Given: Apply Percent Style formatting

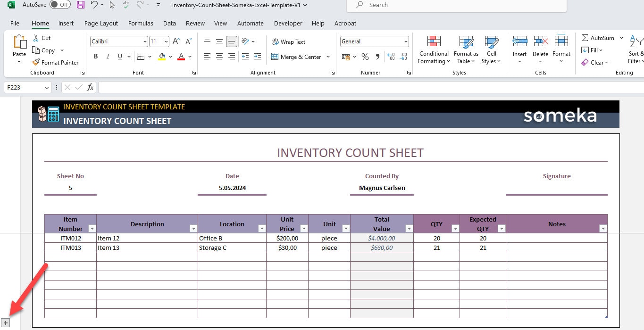Looking at the screenshot, I should pos(365,57).
